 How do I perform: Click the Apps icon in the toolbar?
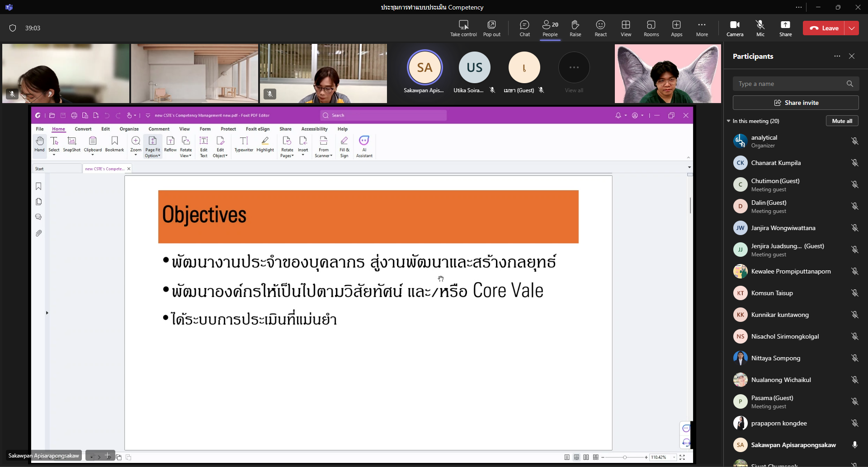tap(676, 28)
